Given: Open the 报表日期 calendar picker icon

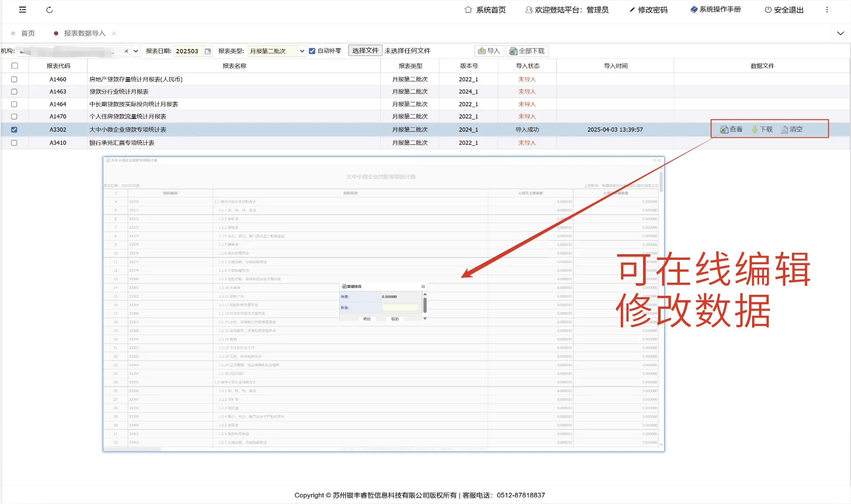Looking at the screenshot, I should [x=208, y=51].
